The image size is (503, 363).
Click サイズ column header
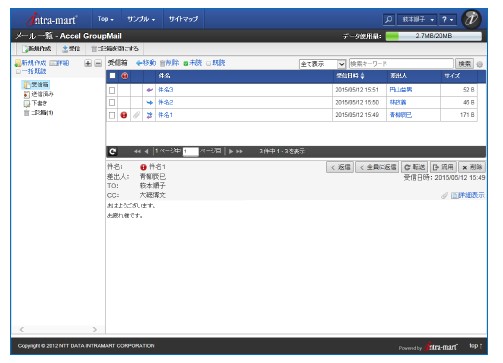tap(452, 76)
